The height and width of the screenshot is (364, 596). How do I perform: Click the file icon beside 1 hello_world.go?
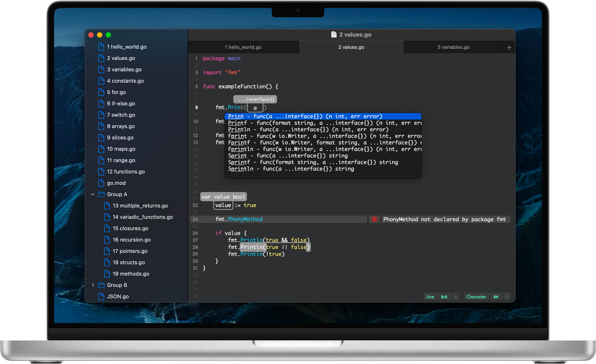(x=101, y=47)
